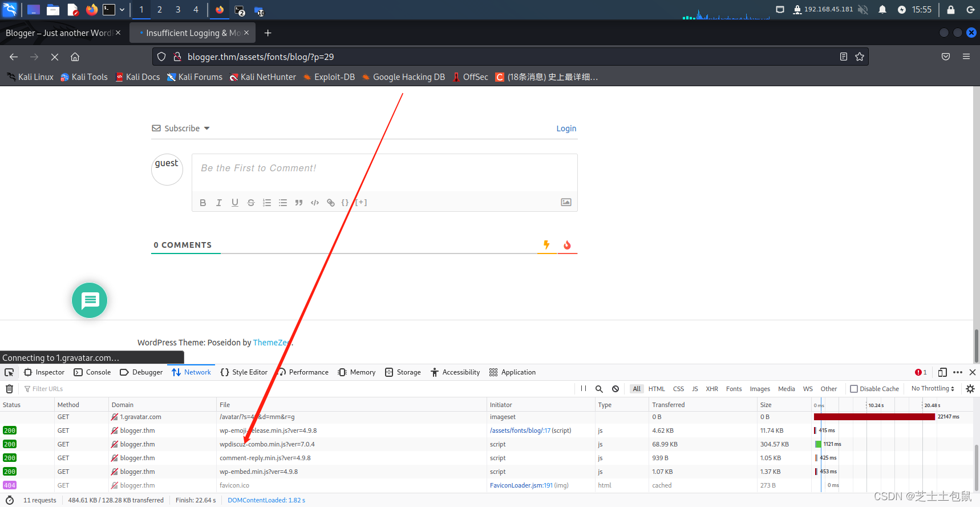Switch to the Console tab
980x507 pixels.
coord(92,372)
